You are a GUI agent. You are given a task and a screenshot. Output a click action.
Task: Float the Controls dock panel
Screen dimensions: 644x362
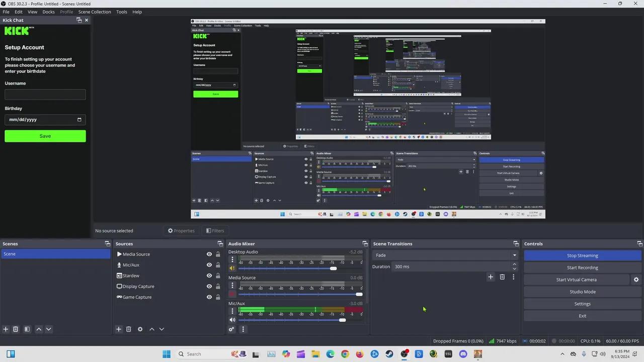[x=639, y=244]
